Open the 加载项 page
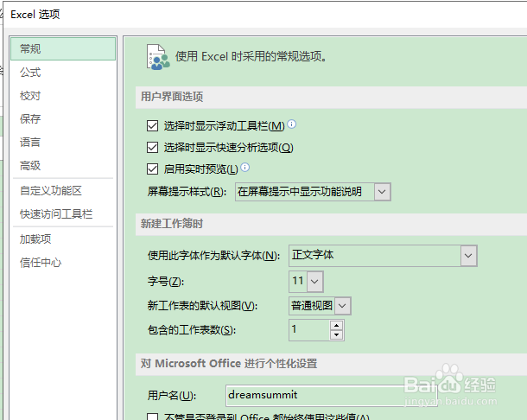The image size is (527, 420). click(x=35, y=239)
